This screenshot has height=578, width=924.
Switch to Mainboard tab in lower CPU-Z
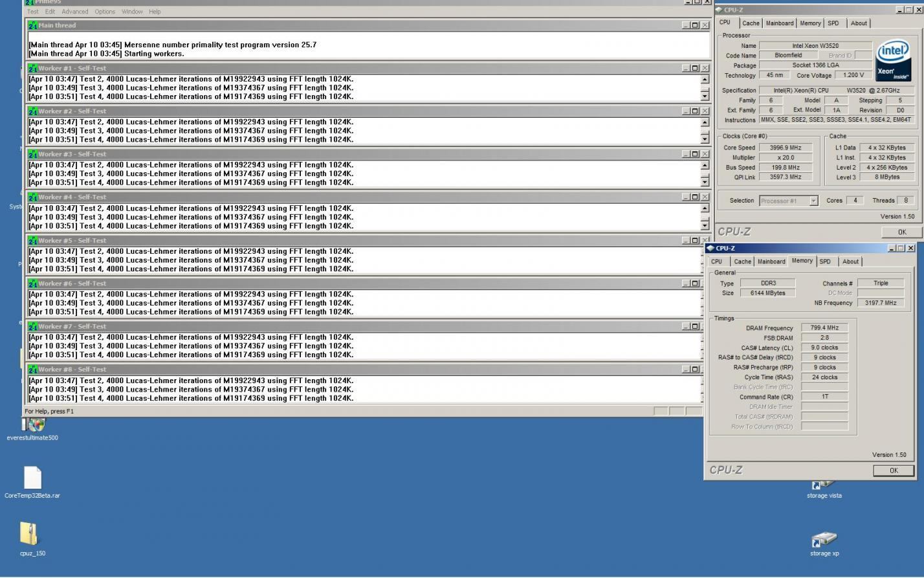[x=771, y=261]
